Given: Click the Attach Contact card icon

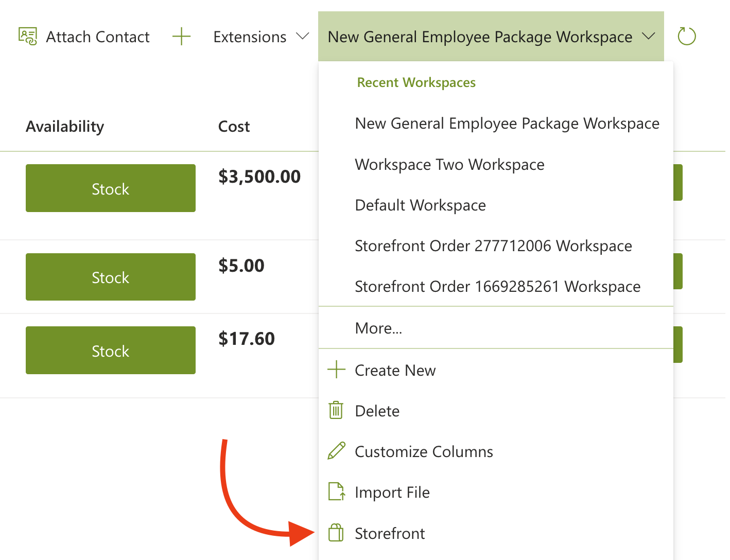Looking at the screenshot, I should click(x=28, y=37).
